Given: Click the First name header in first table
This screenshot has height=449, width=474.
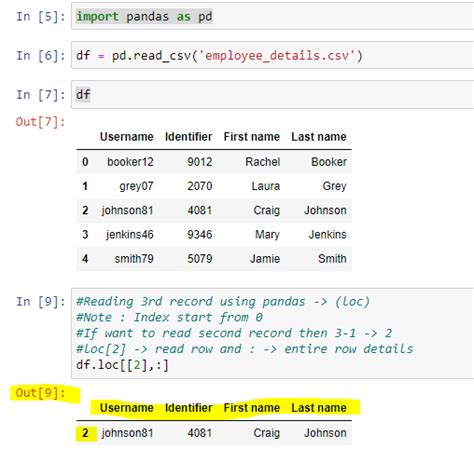Looking at the screenshot, I should pyautogui.click(x=252, y=137).
